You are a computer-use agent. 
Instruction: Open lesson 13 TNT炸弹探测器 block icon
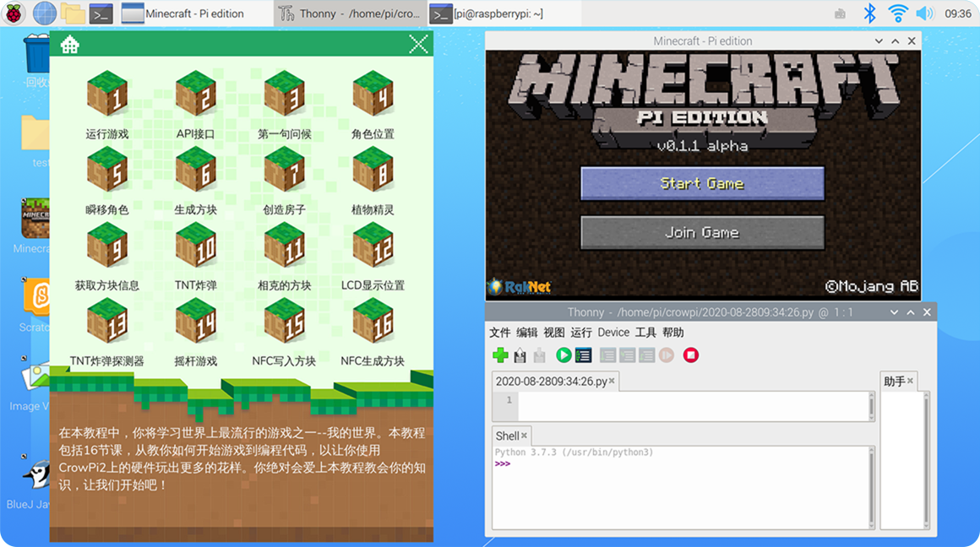(x=107, y=320)
